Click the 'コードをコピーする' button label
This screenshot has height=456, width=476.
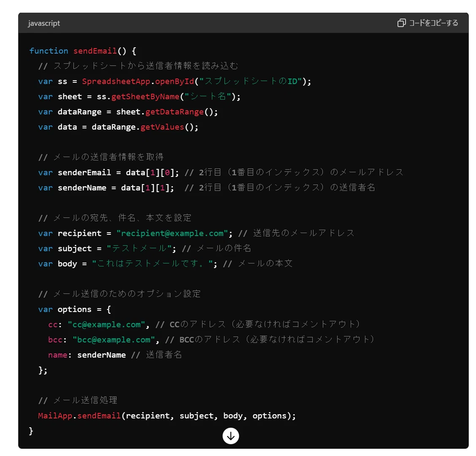click(433, 23)
